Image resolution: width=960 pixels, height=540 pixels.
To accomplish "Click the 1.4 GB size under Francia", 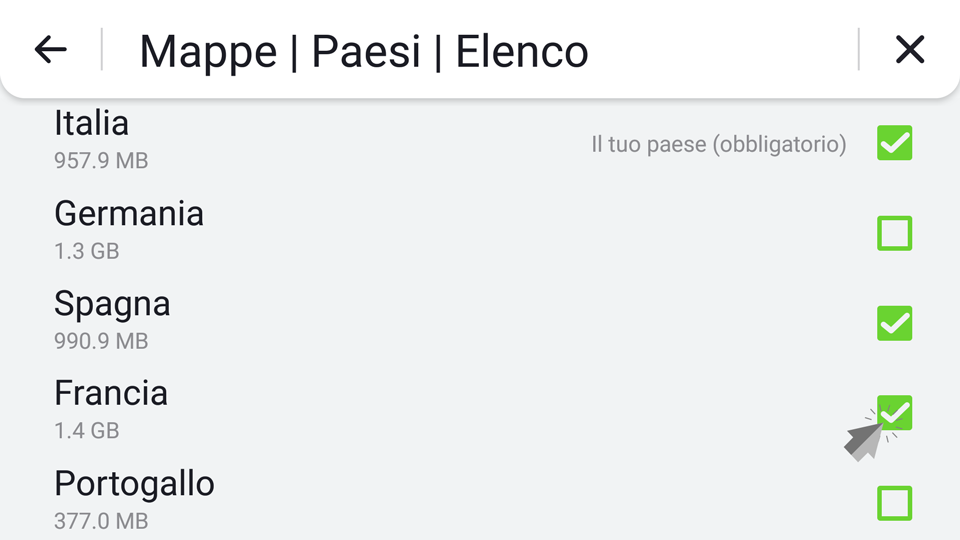I will [x=86, y=431].
